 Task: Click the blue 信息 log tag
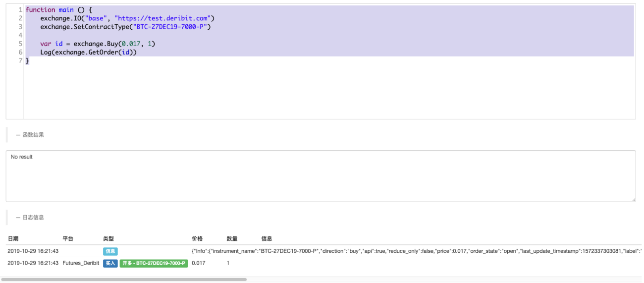tap(110, 251)
